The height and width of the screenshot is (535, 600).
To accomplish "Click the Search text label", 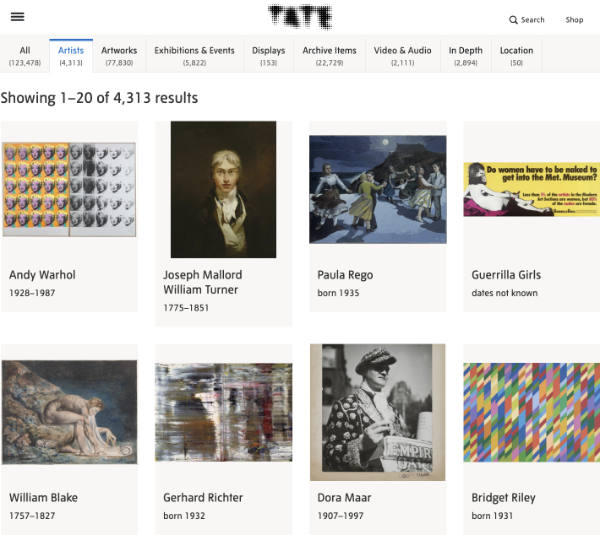I will pos(532,20).
